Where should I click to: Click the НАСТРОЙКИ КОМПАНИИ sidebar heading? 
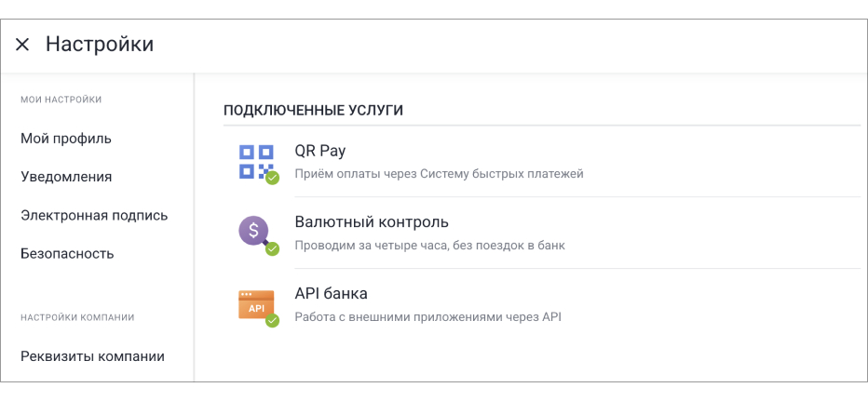[x=77, y=317]
